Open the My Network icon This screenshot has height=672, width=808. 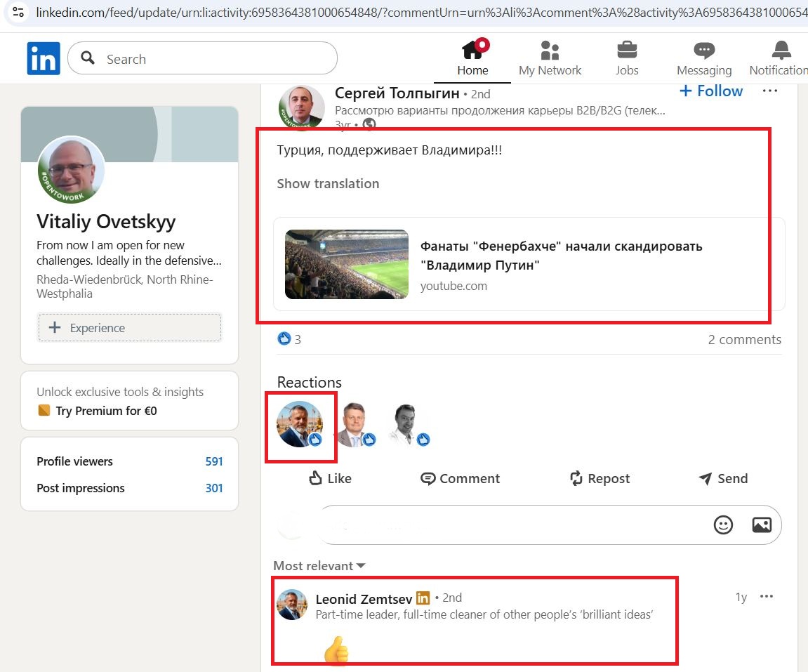(x=550, y=51)
